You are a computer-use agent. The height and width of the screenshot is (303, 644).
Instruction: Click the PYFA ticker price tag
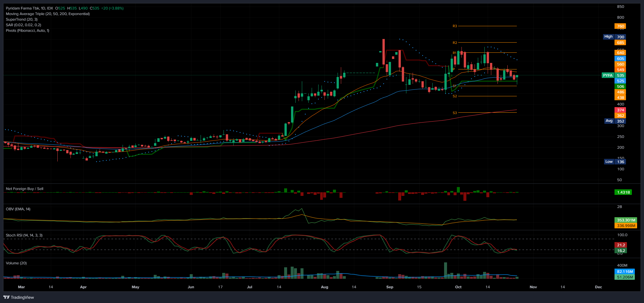click(x=608, y=75)
